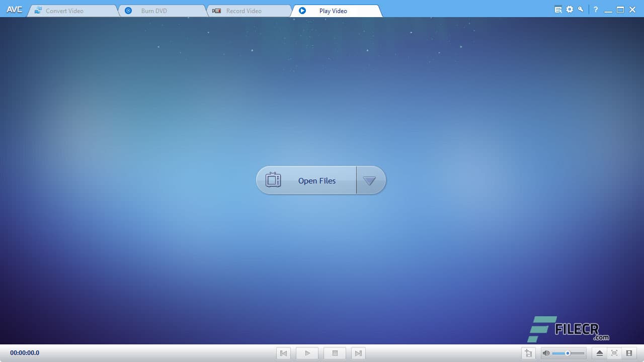This screenshot has width=644, height=362.
Task: Click the Register key icon
Action: tap(581, 9)
